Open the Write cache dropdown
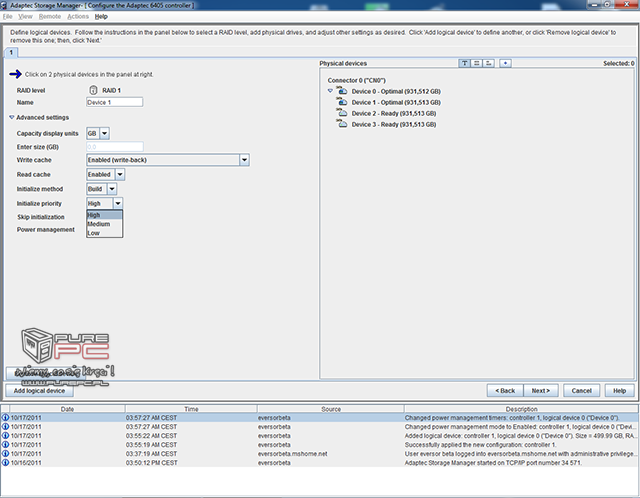 244,160
